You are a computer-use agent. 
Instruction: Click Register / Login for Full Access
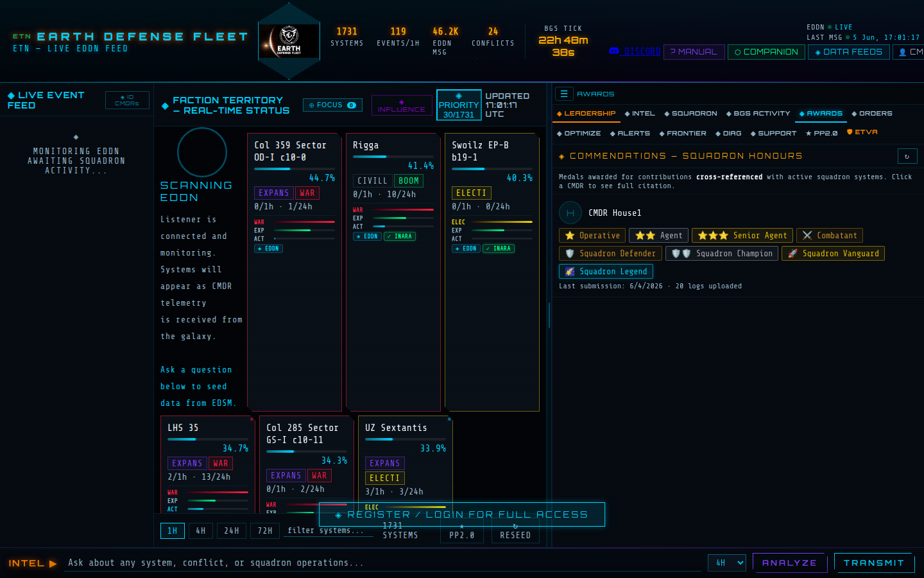462,514
